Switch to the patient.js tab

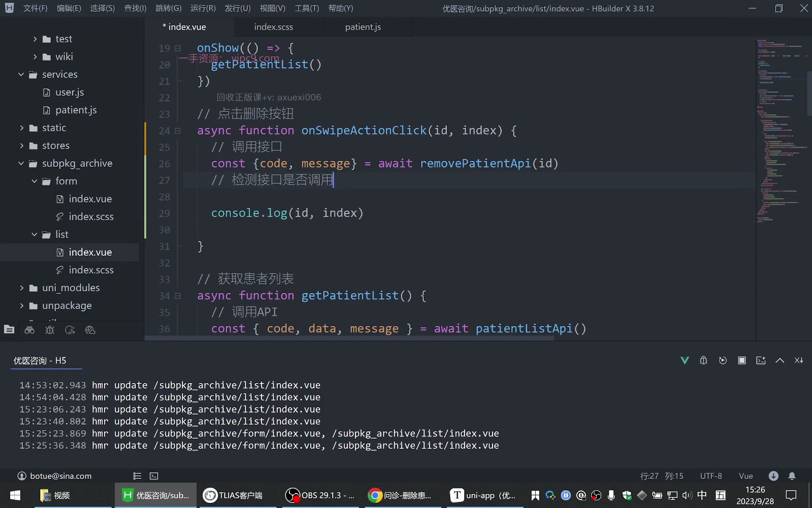tap(363, 27)
